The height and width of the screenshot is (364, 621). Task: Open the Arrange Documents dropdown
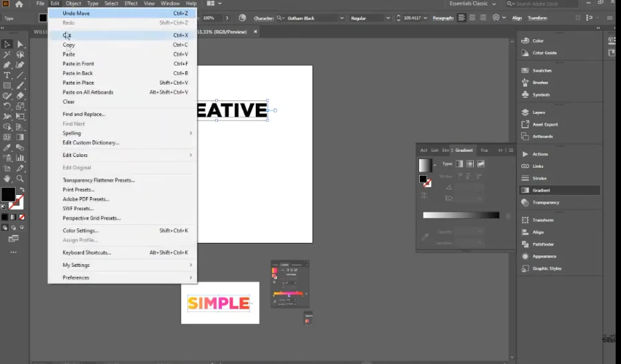tap(214, 3)
